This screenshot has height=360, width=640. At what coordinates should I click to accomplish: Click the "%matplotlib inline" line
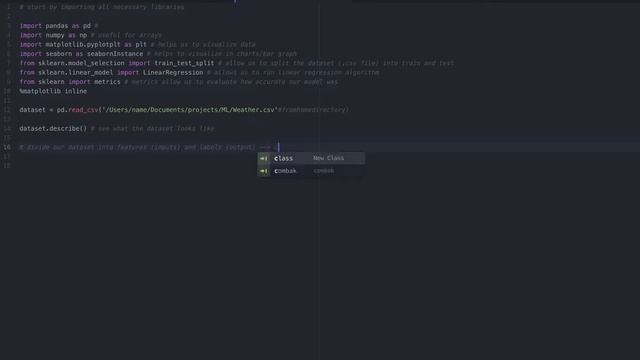click(x=53, y=91)
